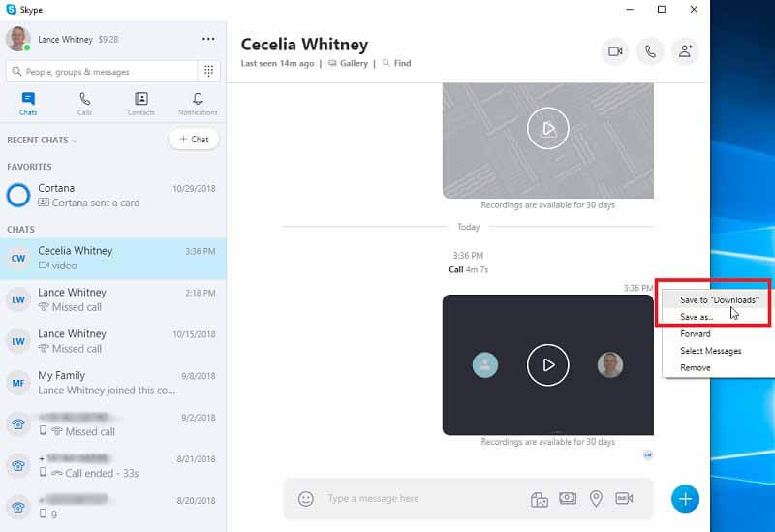Open the dial pad icon

tap(208, 71)
